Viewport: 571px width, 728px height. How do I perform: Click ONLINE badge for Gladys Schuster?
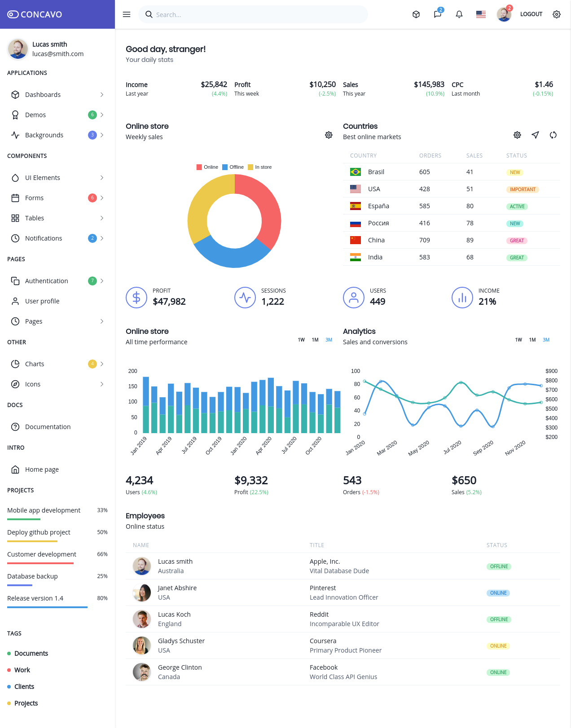click(498, 646)
